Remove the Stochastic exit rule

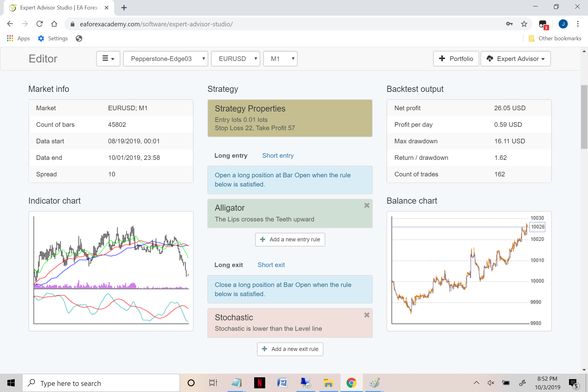pos(367,315)
